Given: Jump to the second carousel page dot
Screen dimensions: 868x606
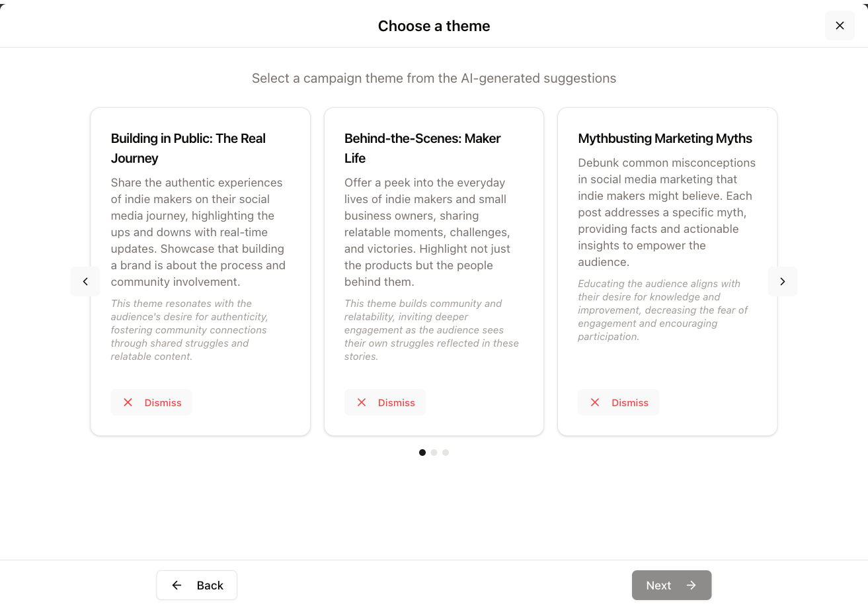Looking at the screenshot, I should tap(434, 453).
